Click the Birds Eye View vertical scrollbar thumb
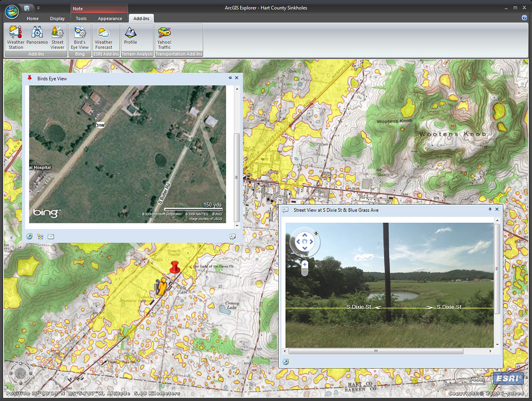Screen dimensions: 532x401 point(237,177)
